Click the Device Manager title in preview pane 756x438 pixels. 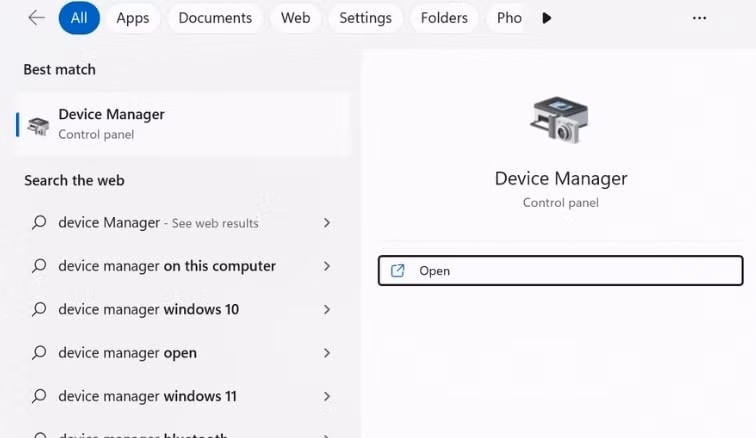(x=561, y=179)
